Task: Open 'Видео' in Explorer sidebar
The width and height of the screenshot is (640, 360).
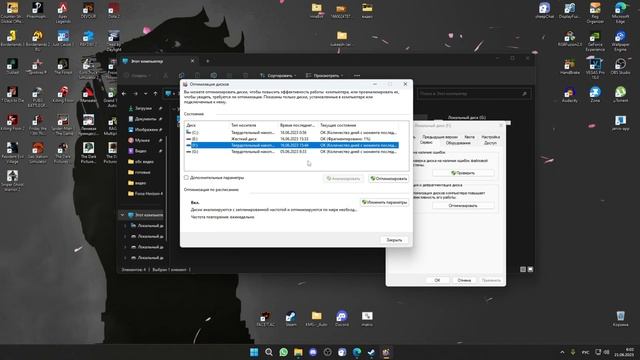Action: (140, 151)
